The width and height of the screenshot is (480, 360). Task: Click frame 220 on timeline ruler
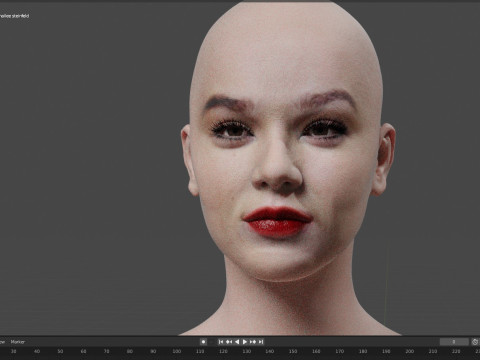pyautogui.click(x=456, y=351)
